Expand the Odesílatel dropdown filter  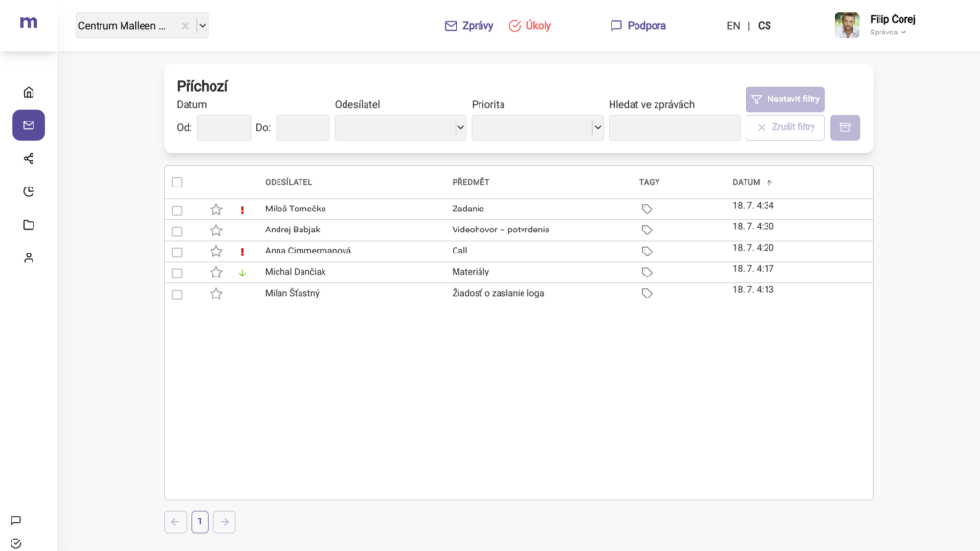click(x=400, y=127)
